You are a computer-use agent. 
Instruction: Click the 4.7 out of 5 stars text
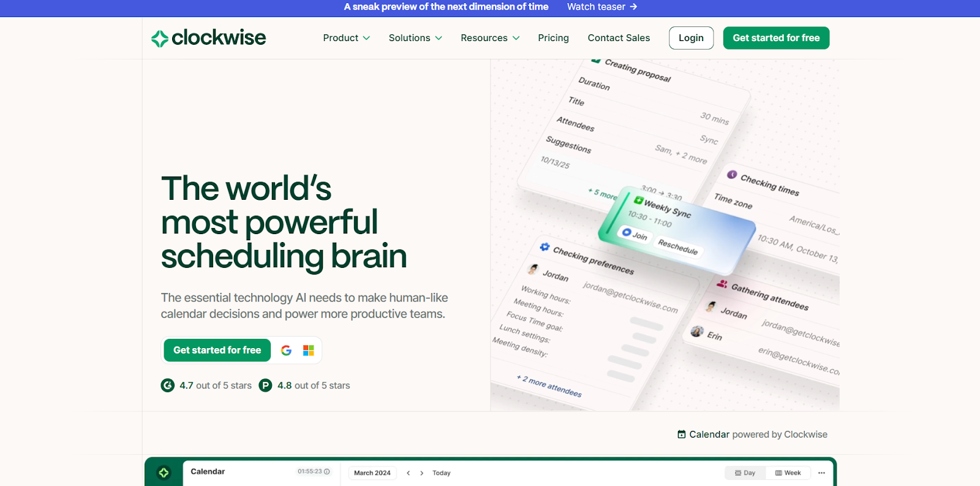216,385
